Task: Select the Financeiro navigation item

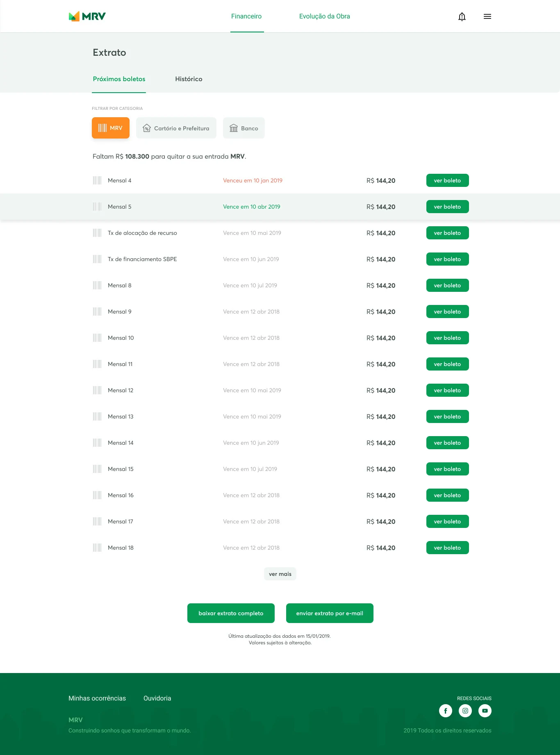Action: pyautogui.click(x=246, y=16)
